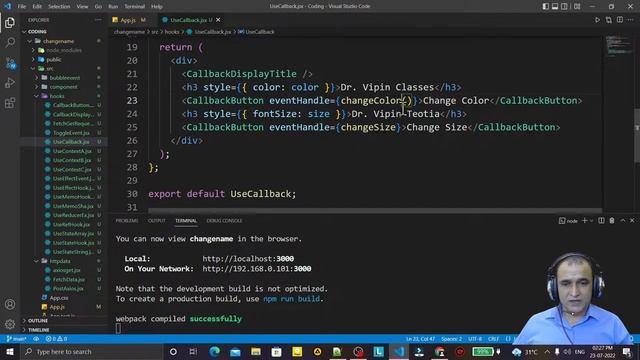The width and height of the screenshot is (640, 360).
Task: Expand the bubbleevent folder
Action: click(65, 78)
